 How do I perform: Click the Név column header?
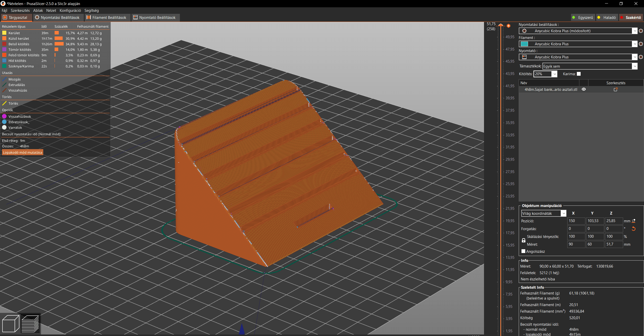[549, 83]
